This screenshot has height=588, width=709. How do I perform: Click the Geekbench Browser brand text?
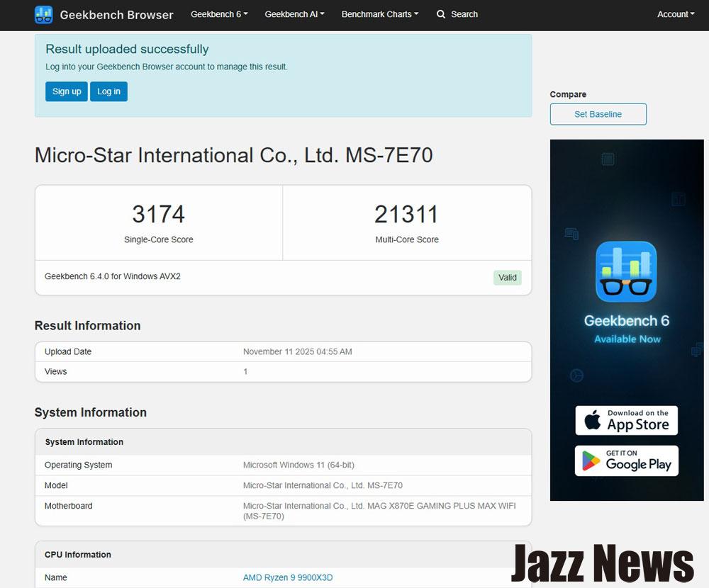(x=116, y=15)
